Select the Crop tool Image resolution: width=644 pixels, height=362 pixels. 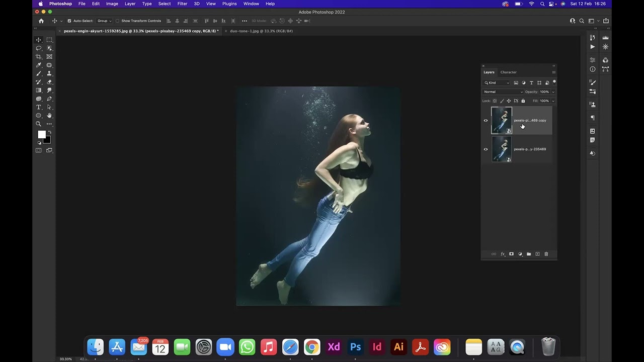pyautogui.click(x=39, y=57)
